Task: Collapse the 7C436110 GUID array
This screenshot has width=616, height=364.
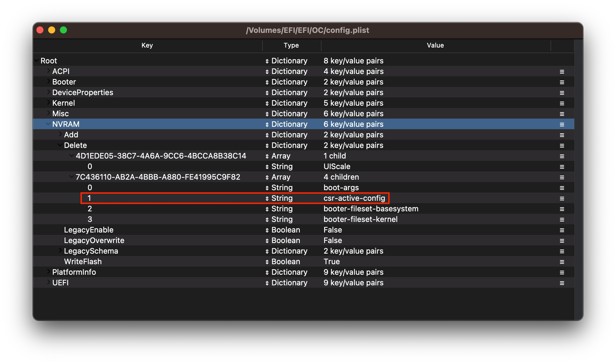Action: click(71, 177)
